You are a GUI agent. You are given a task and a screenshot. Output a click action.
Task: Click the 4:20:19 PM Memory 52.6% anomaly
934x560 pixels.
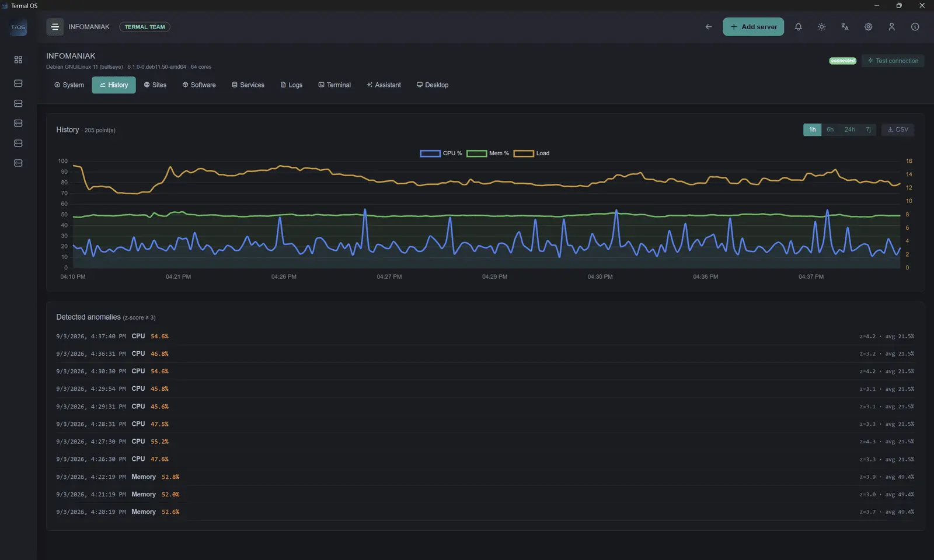pos(485,512)
